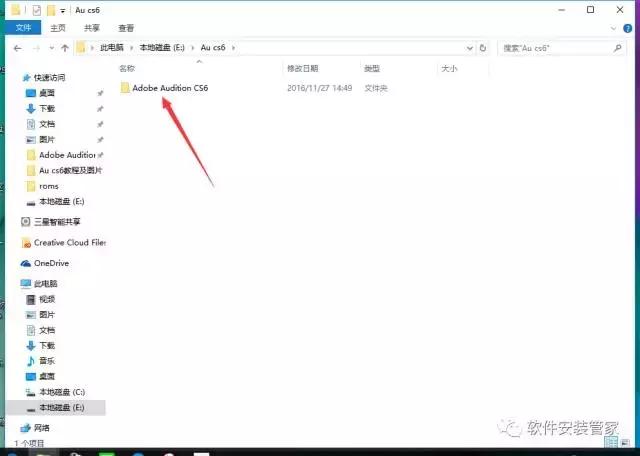Open 本地磁盘 (E:) under quick access
640x456 pixels.
point(61,202)
